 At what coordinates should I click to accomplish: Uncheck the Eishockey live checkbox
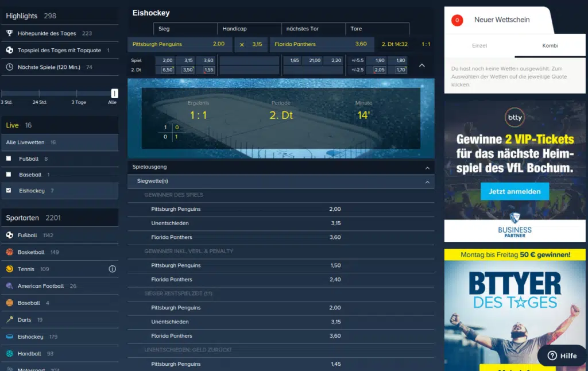pyautogui.click(x=9, y=190)
